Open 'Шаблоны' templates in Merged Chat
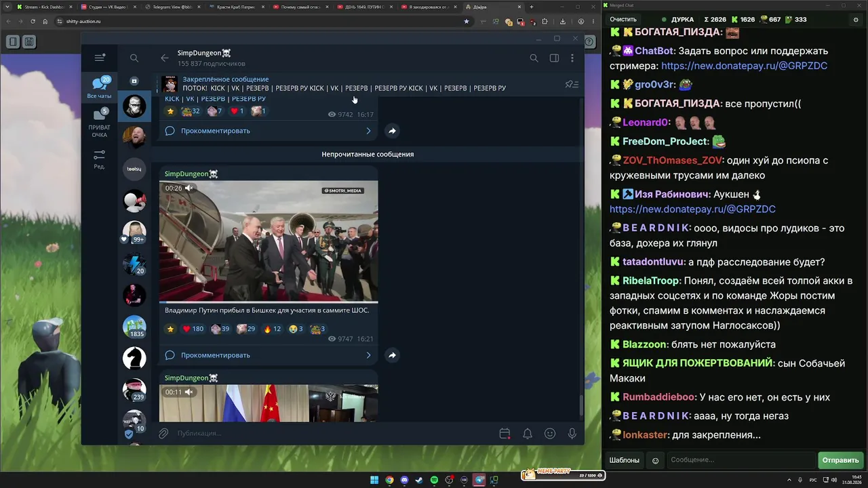 coord(624,460)
